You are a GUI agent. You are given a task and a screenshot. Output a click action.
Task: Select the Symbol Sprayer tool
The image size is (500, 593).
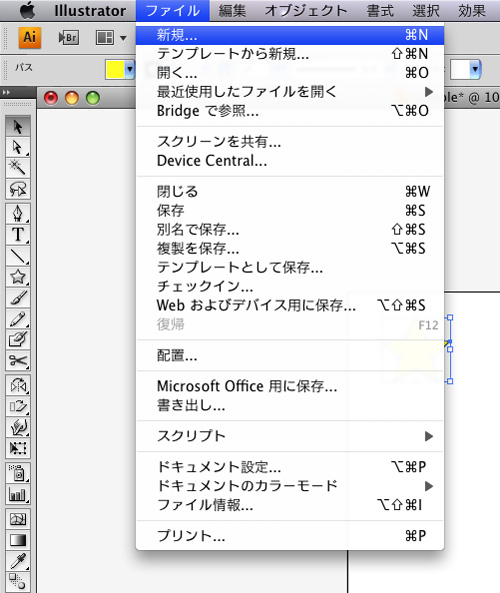pyautogui.click(x=18, y=473)
